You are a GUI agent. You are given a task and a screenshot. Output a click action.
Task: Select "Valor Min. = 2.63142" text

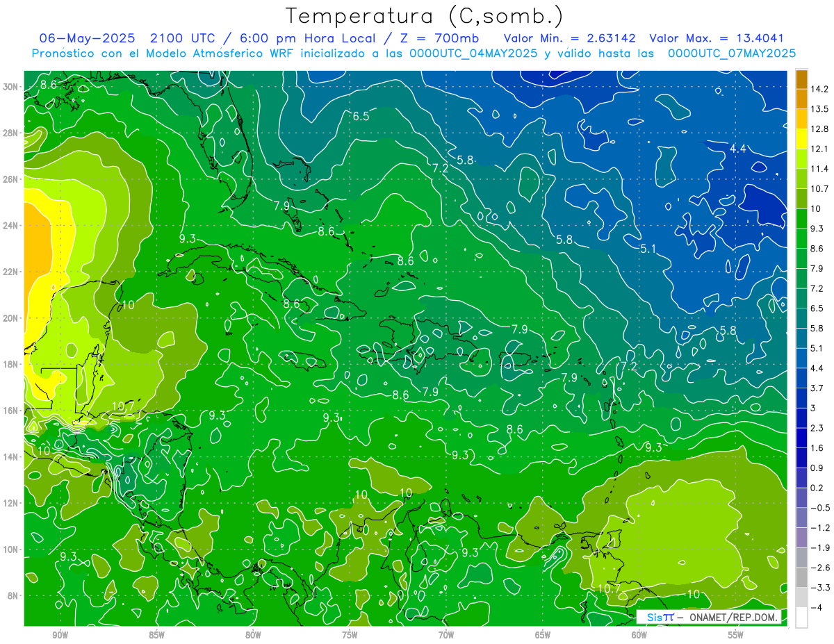click(x=569, y=38)
